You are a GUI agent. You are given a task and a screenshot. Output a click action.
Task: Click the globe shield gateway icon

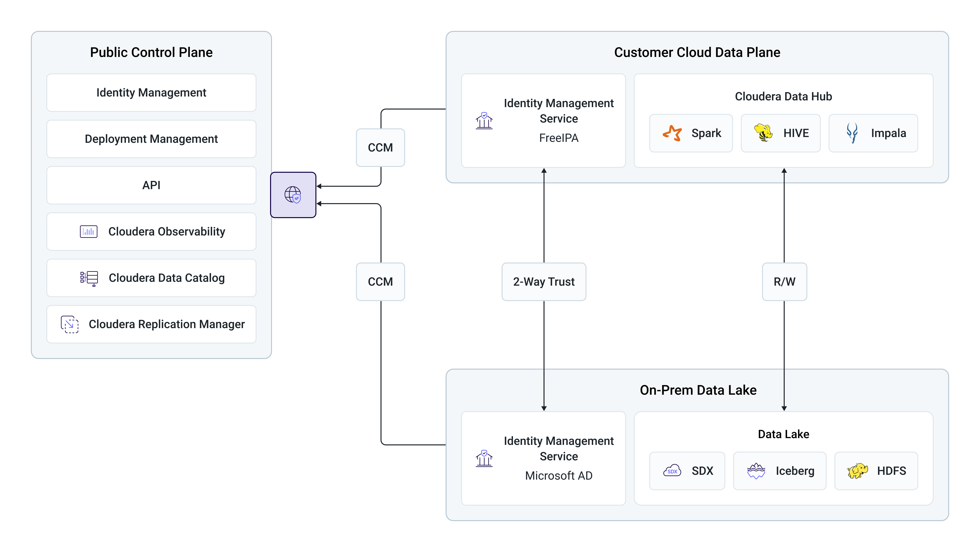click(293, 195)
